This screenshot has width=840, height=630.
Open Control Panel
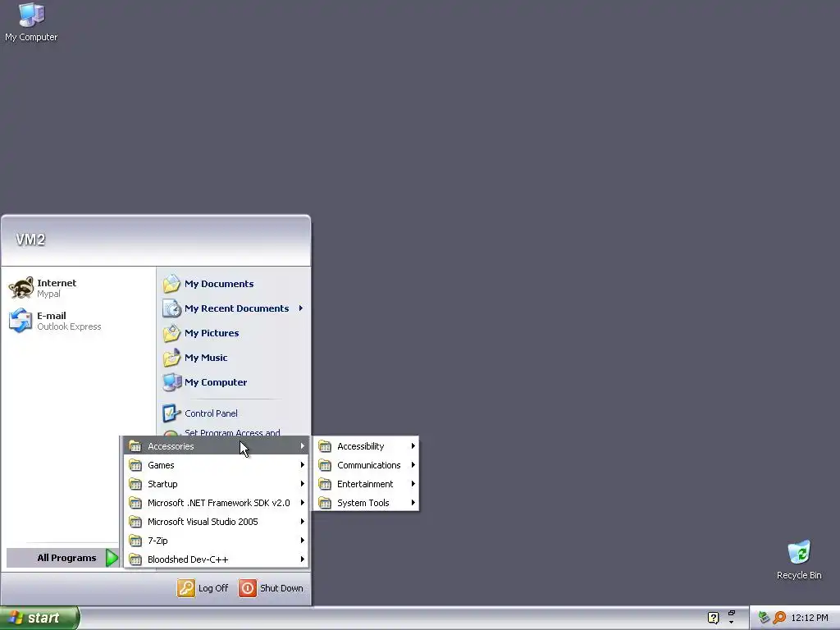pyautogui.click(x=211, y=413)
